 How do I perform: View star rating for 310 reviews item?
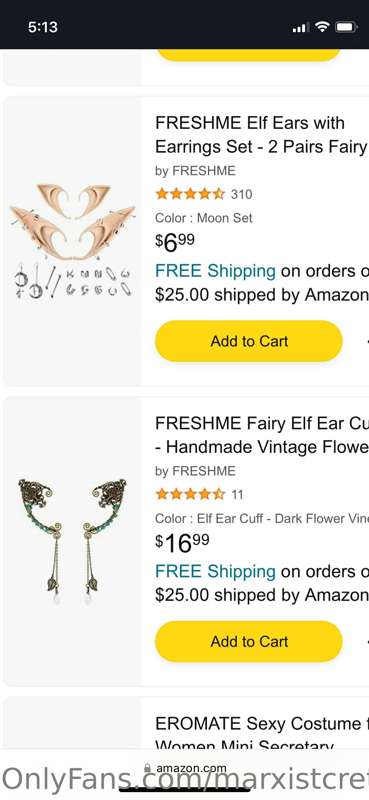click(190, 194)
